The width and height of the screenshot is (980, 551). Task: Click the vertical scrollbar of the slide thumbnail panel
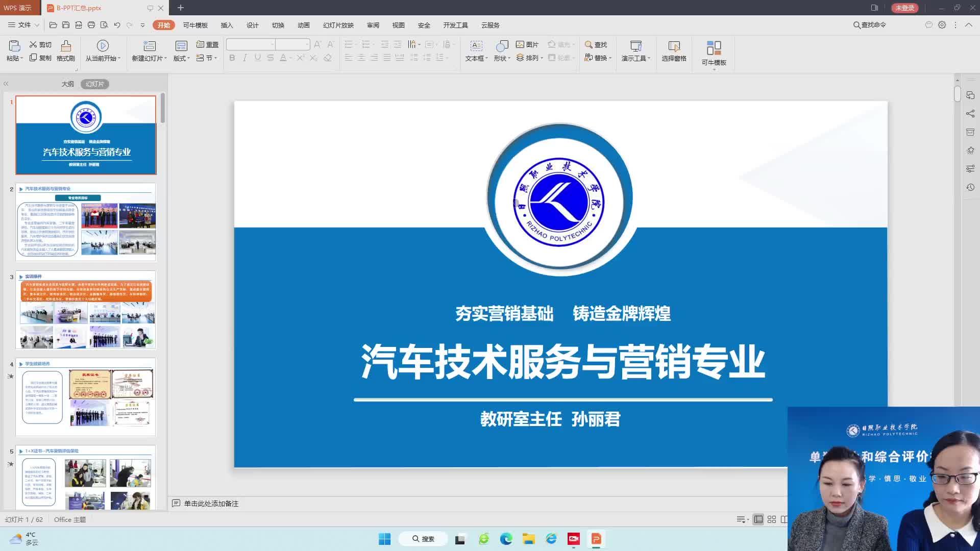tap(163, 108)
